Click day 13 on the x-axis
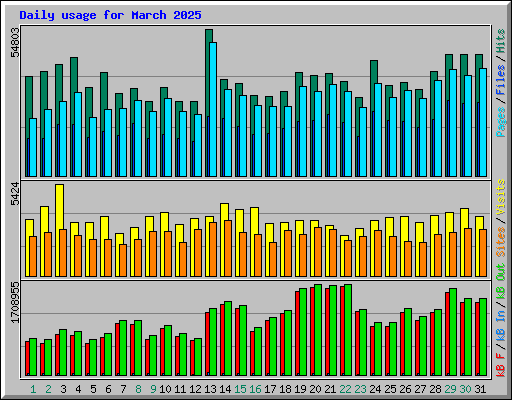 click(x=210, y=389)
